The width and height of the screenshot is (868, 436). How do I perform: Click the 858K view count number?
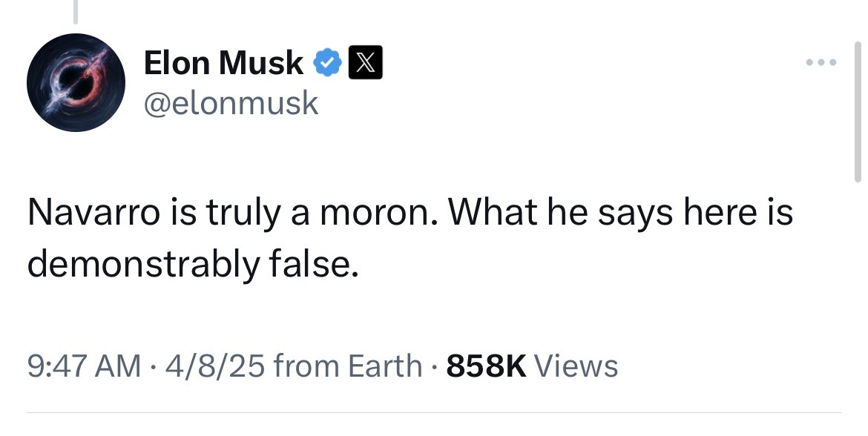(486, 366)
